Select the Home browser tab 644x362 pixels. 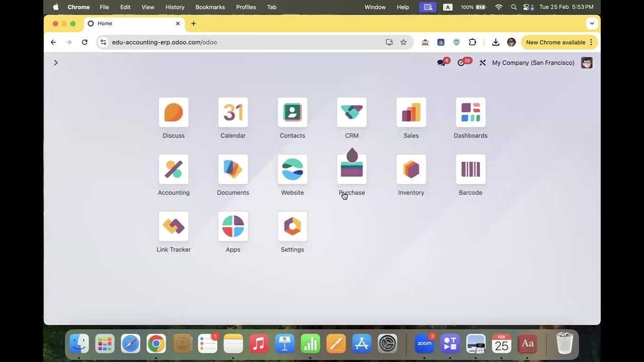point(133,24)
